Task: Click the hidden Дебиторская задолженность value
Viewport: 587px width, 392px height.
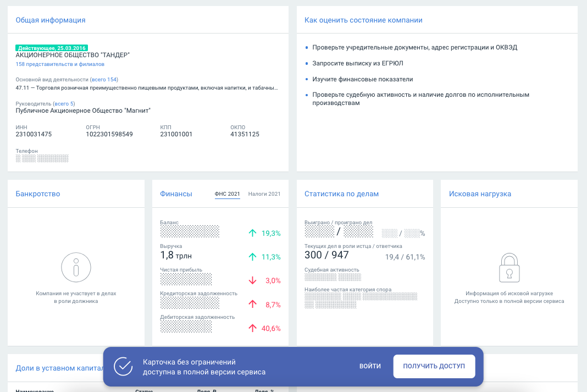Action: [x=186, y=327]
